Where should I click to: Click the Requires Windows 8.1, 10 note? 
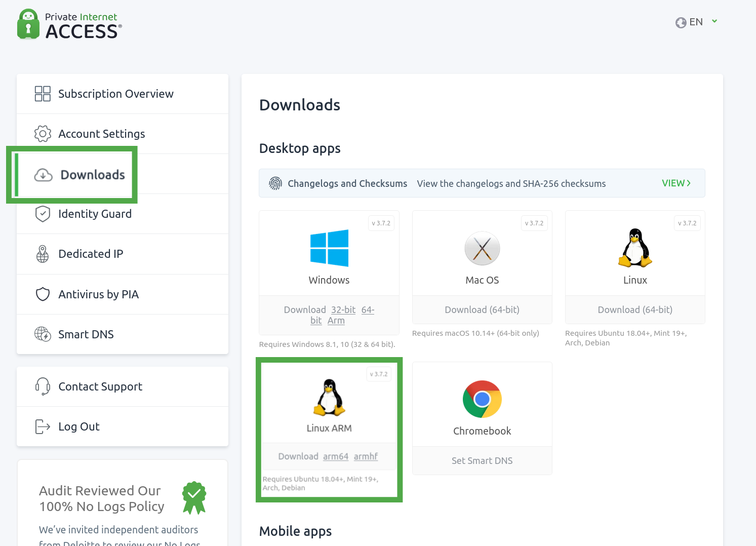click(327, 344)
